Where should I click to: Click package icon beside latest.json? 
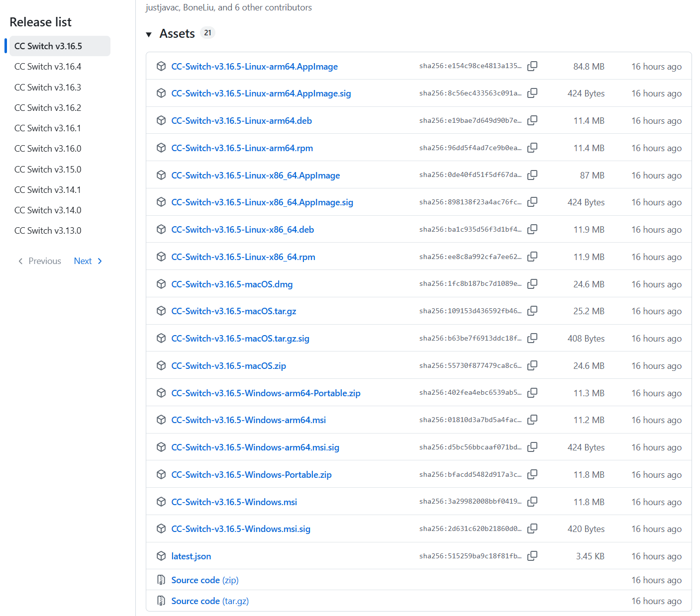click(161, 556)
